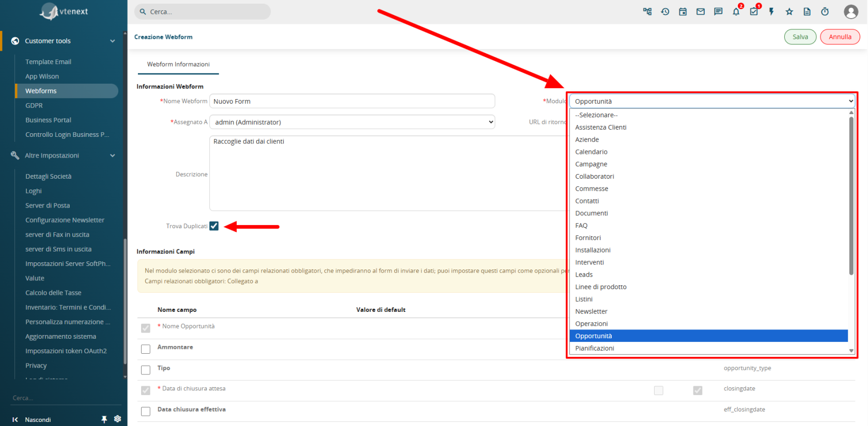Click the search magnifier icon
The height and width of the screenshot is (426, 868).
pos(143,11)
